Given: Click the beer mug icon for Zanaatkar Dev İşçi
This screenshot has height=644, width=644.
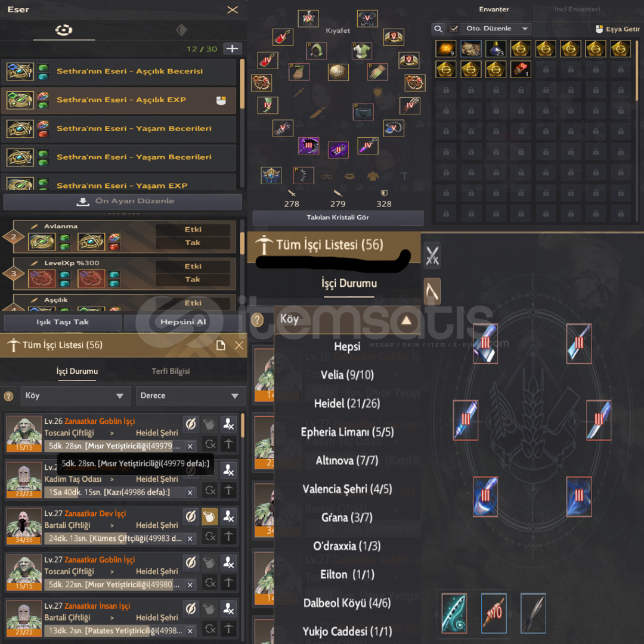Looking at the screenshot, I should [x=209, y=516].
